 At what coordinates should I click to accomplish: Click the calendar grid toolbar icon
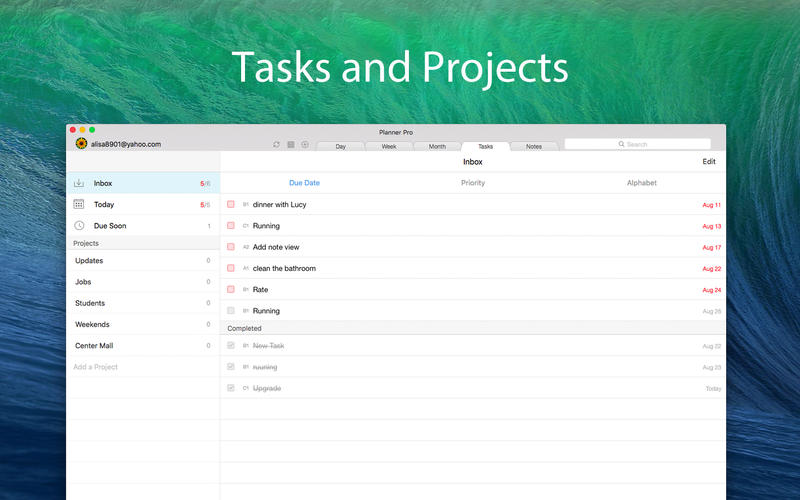click(x=291, y=145)
